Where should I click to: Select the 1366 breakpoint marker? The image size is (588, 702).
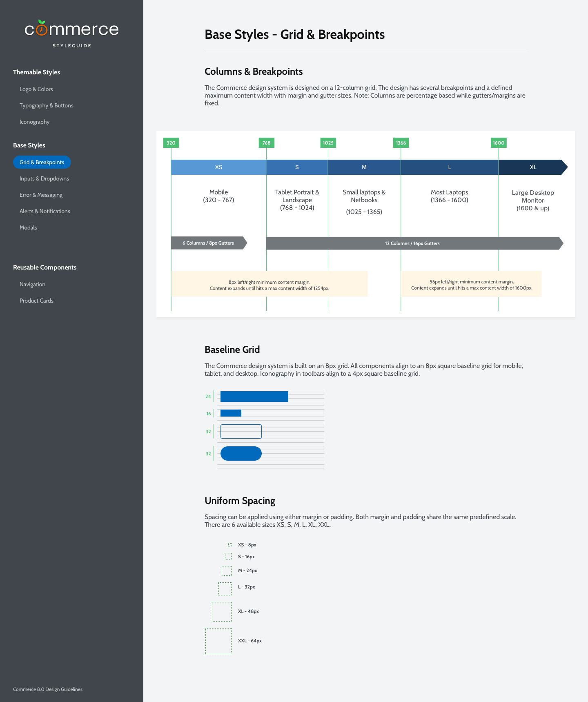pos(401,143)
